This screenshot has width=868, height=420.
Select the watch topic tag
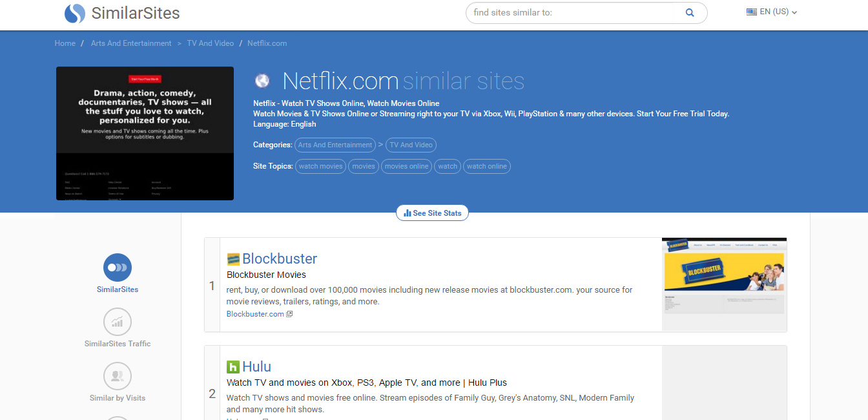(448, 166)
